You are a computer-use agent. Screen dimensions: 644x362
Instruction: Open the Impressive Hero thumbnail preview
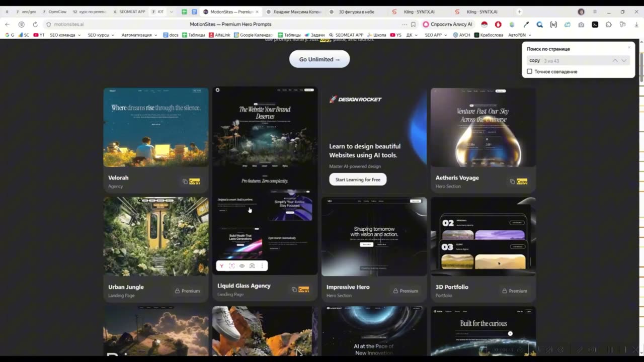[374, 236]
